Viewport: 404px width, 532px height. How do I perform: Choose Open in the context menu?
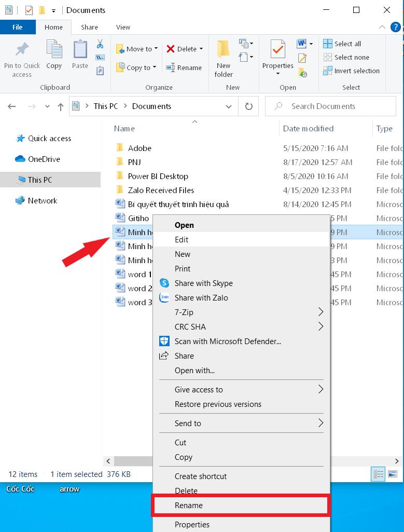pyautogui.click(x=241, y=225)
